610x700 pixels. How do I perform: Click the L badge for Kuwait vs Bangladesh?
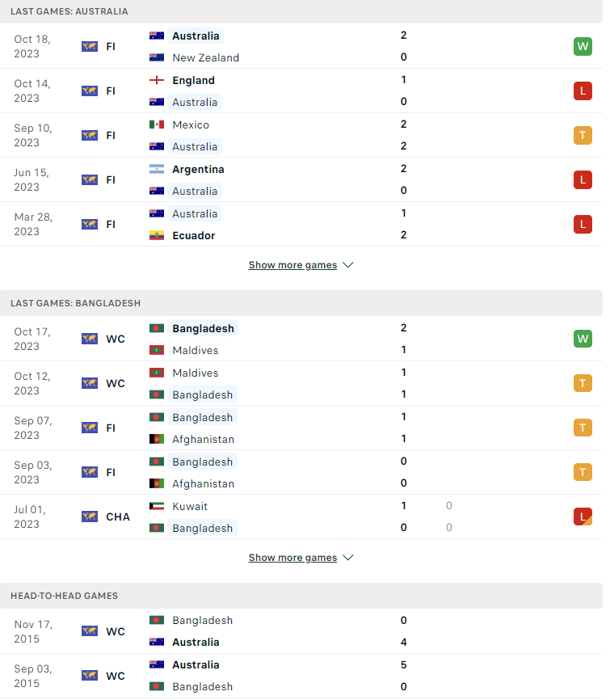583,517
